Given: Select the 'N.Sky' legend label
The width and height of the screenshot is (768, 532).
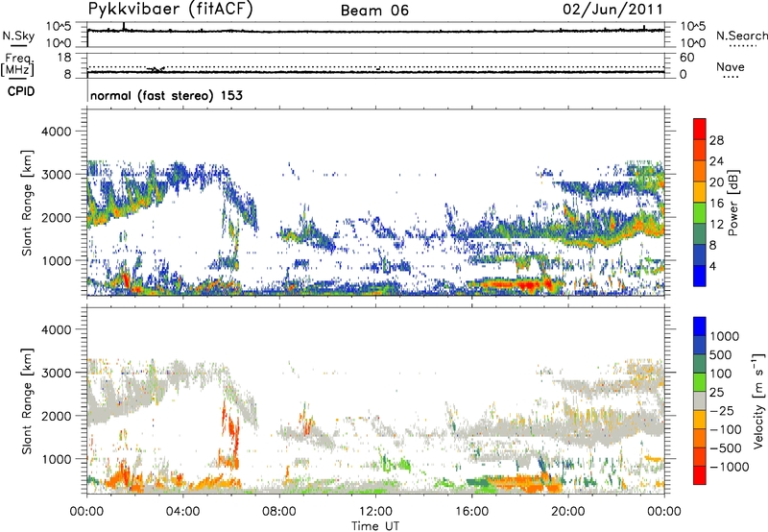Looking at the screenshot, I should click(18, 36).
